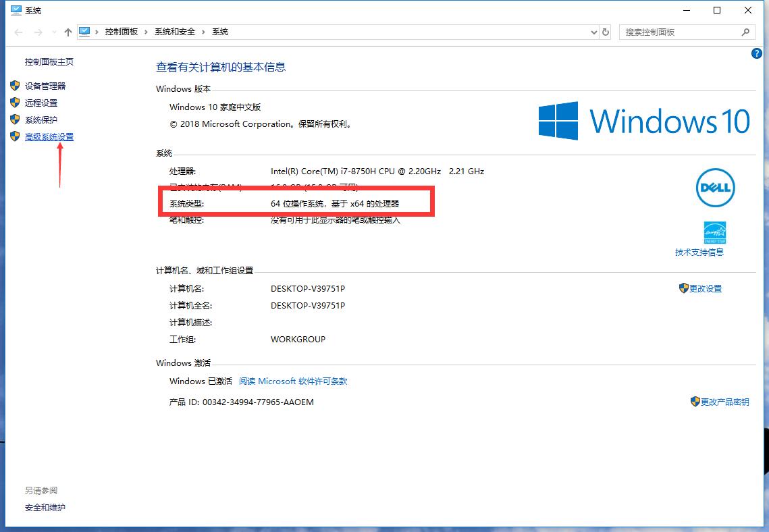769x532 pixels.
Task: Navigate back with the back arrow
Action: tap(19, 32)
